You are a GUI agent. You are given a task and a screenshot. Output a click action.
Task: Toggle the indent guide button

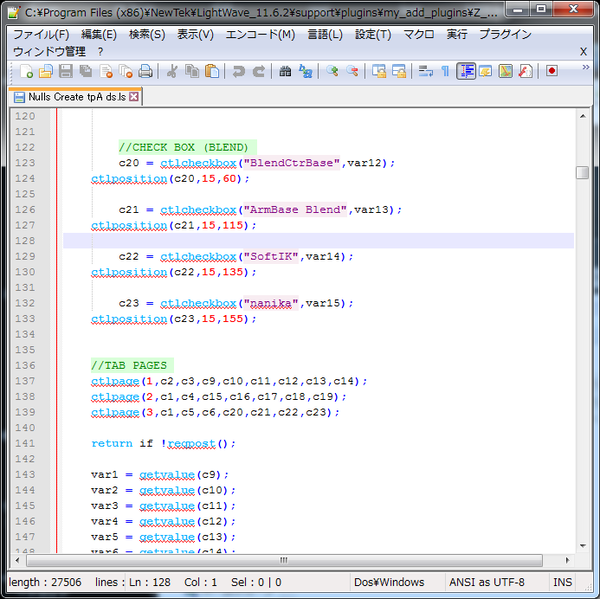pos(466,71)
